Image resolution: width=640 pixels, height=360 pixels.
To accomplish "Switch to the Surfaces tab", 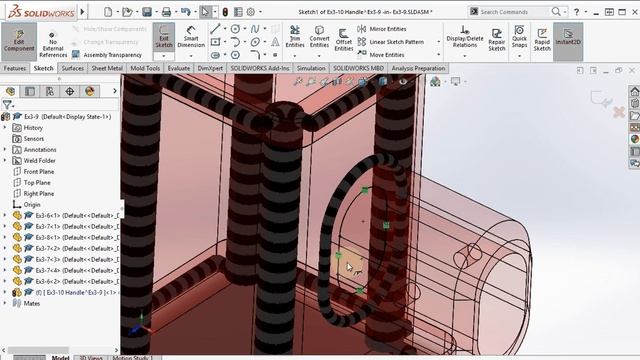I will [x=73, y=68].
